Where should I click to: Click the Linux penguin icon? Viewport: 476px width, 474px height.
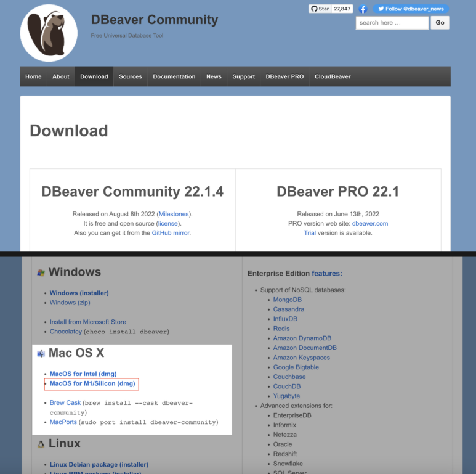coord(41,444)
